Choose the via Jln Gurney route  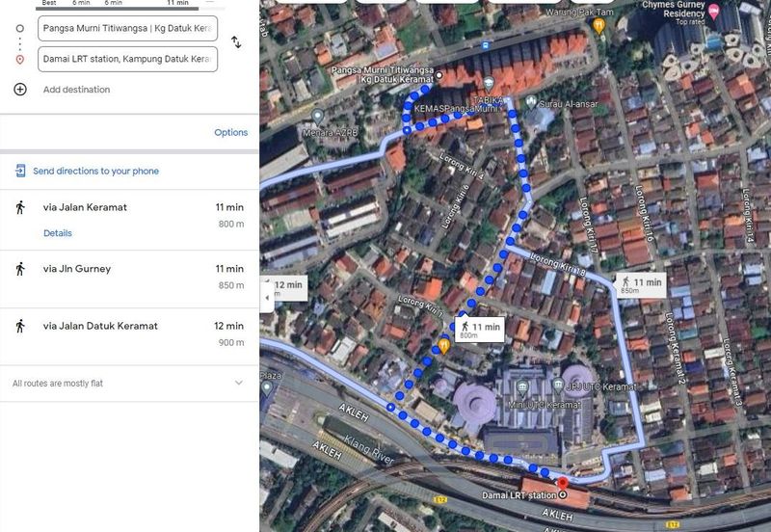[129, 279]
